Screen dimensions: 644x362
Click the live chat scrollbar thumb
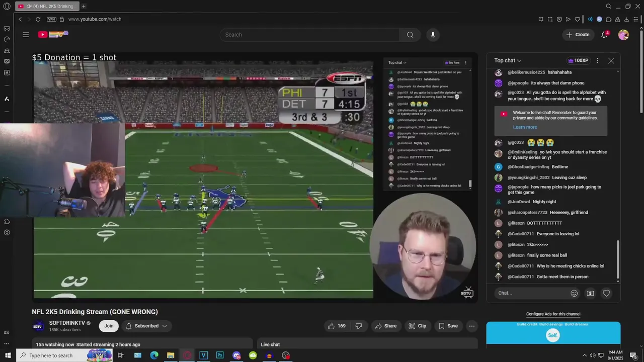click(618, 260)
